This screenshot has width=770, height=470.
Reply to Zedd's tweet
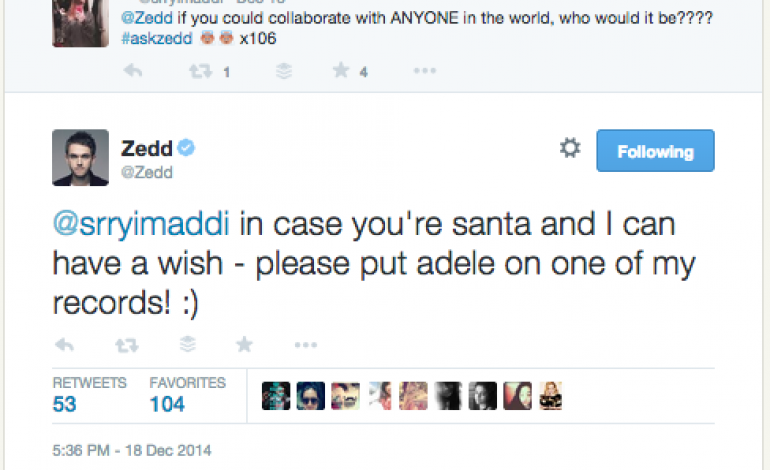click(65, 344)
